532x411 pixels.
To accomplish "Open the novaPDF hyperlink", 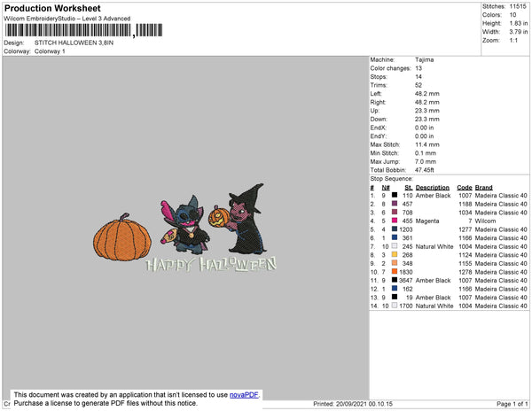I will [x=244, y=395].
